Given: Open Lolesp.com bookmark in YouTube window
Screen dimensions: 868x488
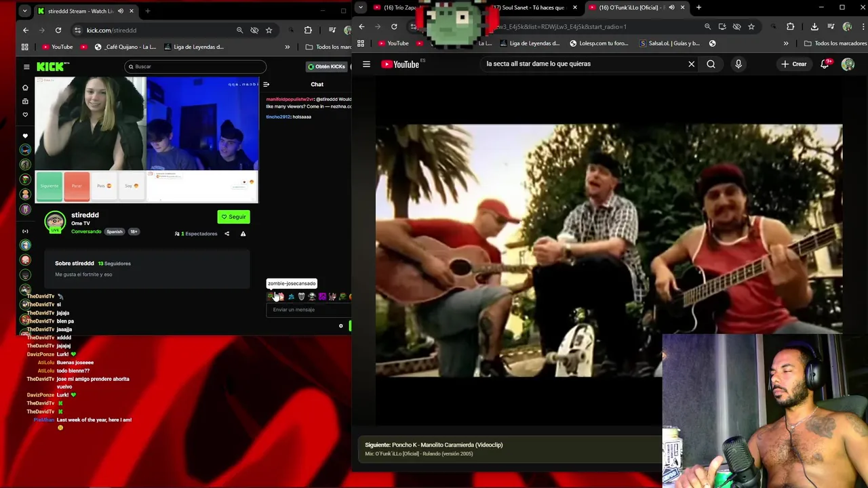Looking at the screenshot, I should click(599, 43).
